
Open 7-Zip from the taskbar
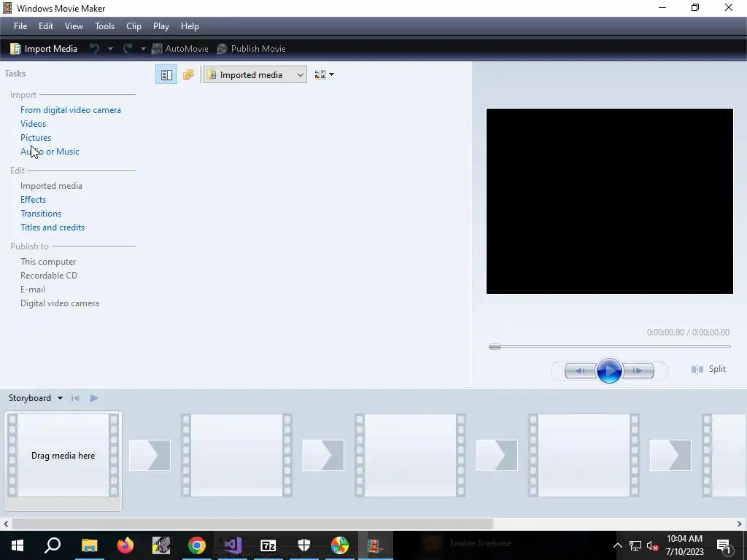268,545
